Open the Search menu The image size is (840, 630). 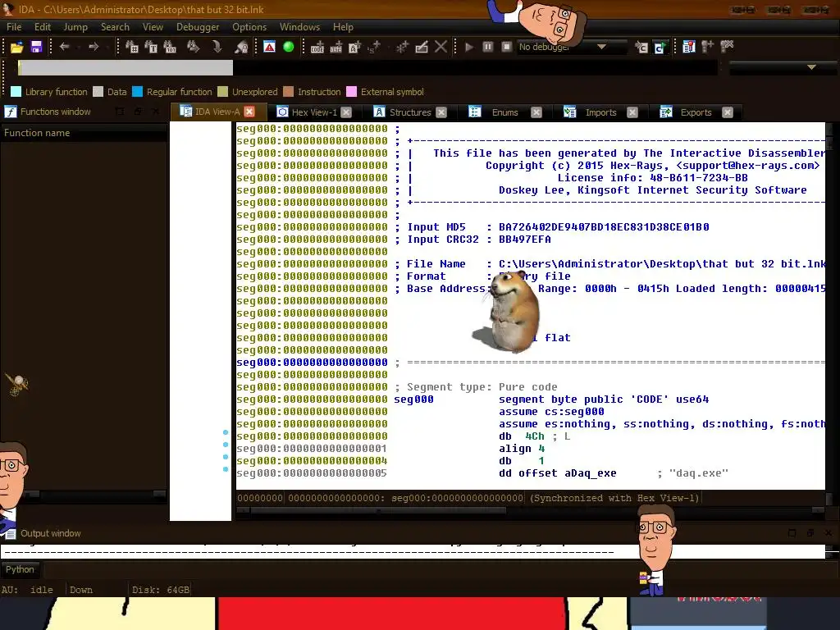(115, 27)
